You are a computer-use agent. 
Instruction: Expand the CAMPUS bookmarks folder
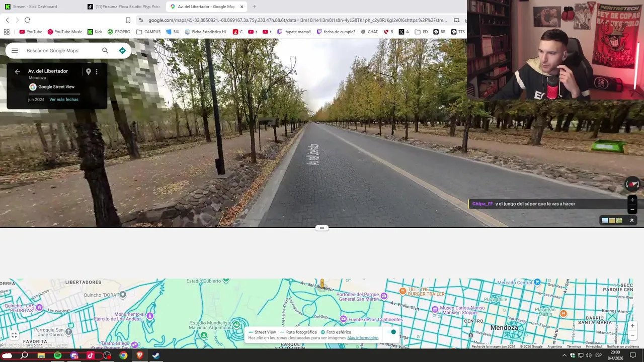[x=148, y=32]
